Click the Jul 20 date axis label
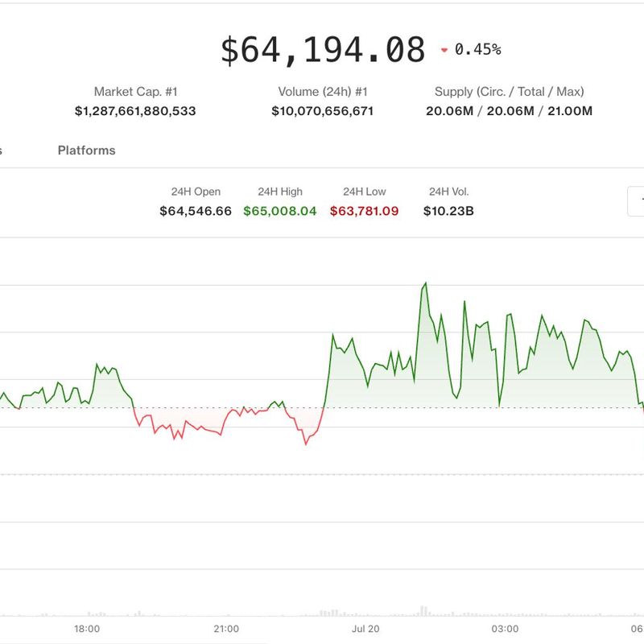The width and height of the screenshot is (644, 644). tap(365, 629)
